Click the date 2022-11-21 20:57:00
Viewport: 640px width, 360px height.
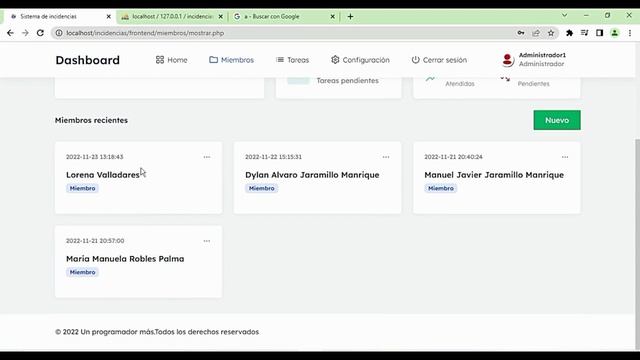[x=95, y=241]
